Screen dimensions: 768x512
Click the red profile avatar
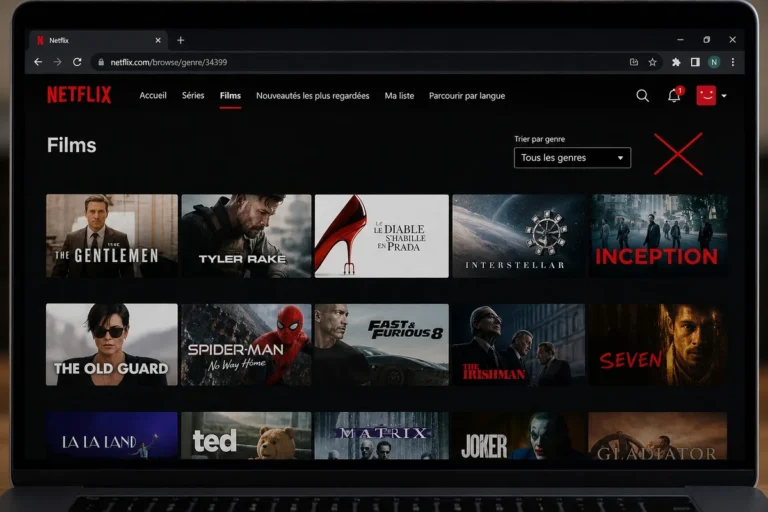[x=706, y=96]
